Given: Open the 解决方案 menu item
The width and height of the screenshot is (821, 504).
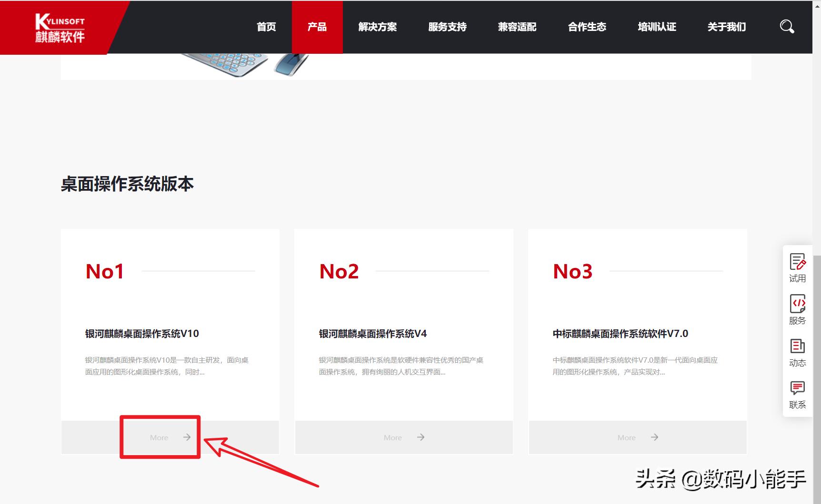Looking at the screenshot, I should 378,27.
